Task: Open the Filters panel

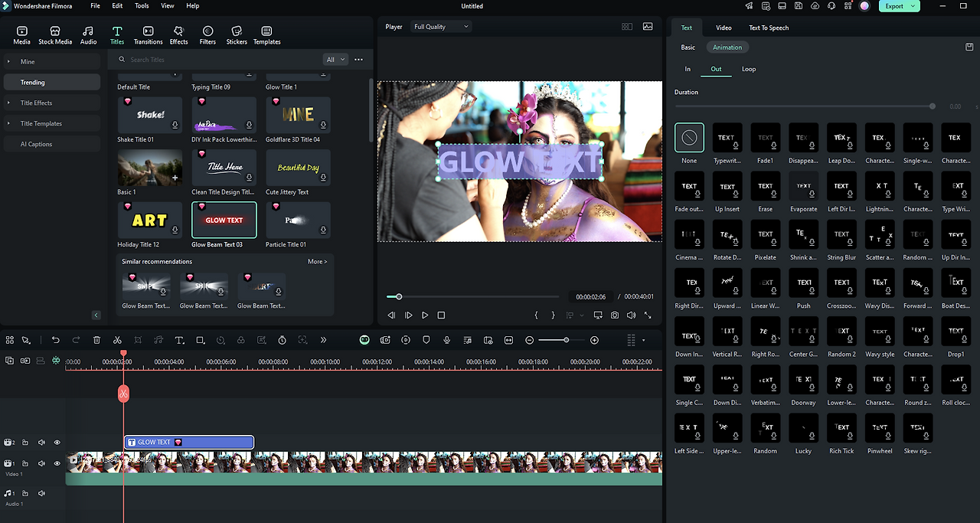Action: point(207,35)
